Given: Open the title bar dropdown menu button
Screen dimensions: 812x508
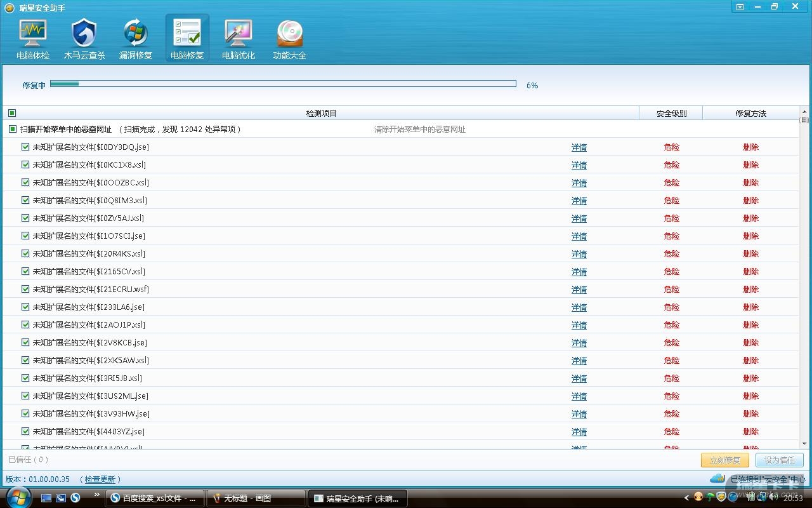Looking at the screenshot, I should click(x=740, y=7).
